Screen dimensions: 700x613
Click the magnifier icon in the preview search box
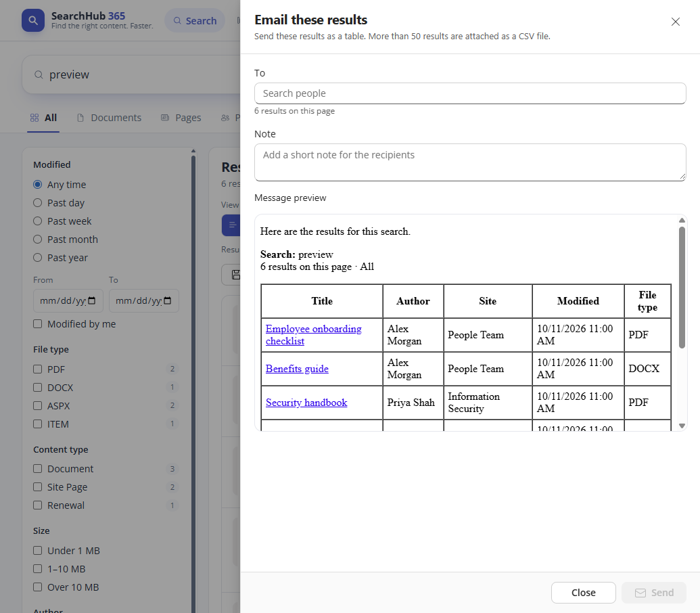39,74
